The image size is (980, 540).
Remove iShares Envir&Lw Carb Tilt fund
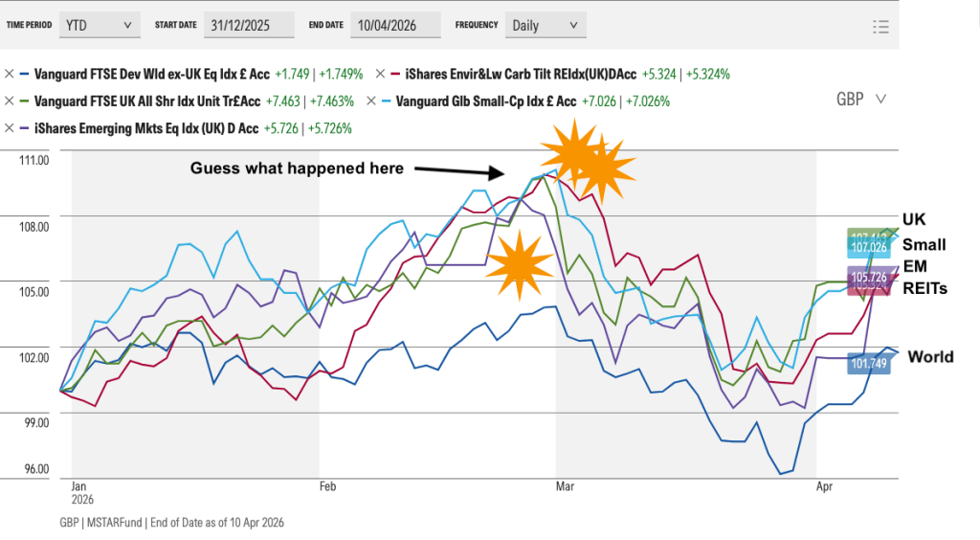click(x=381, y=73)
